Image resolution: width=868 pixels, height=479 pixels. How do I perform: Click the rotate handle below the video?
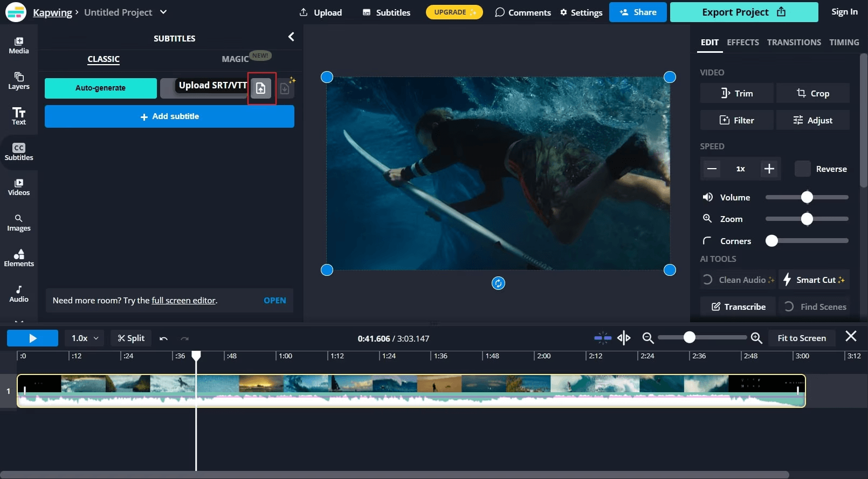[x=498, y=283]
